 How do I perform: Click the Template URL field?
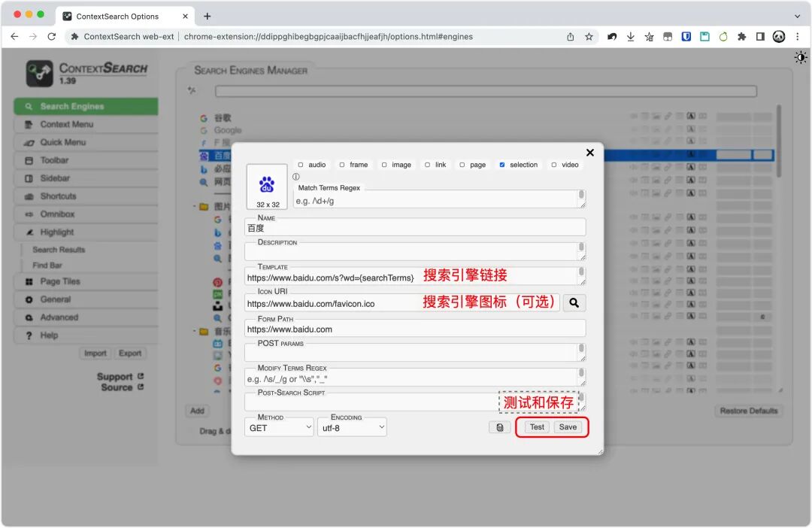415,277
